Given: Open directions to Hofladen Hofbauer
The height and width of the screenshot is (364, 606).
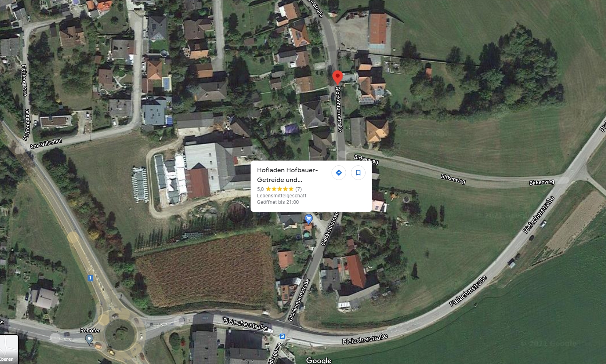Looking at the screenshot, I should pyautogui.click(x=339, y=173).
